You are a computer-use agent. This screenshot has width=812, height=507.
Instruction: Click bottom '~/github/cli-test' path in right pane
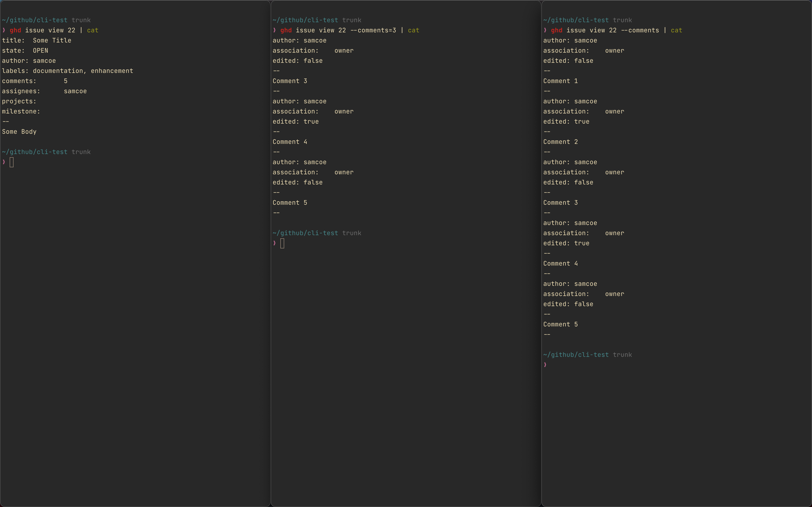click(576, 355)
